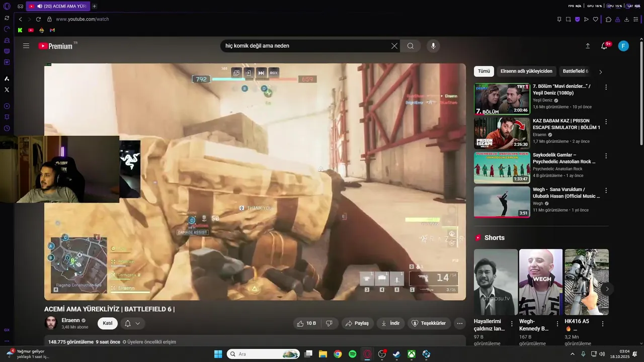Open options for Hayallerimi çaldınız short
This screenshot has width=644, height=362.
pyautogui.click(x=512, y=324)
